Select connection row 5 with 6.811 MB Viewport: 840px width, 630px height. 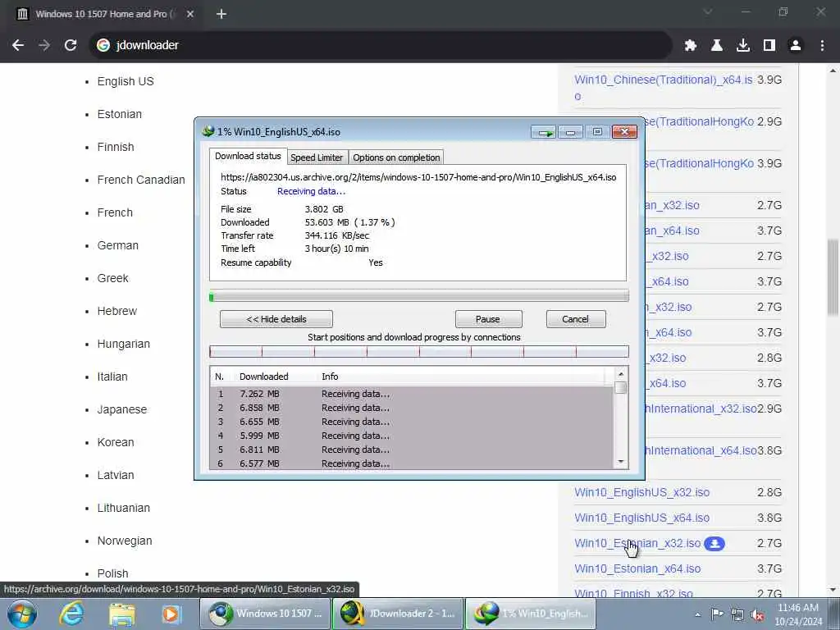[x=412, y=450]
